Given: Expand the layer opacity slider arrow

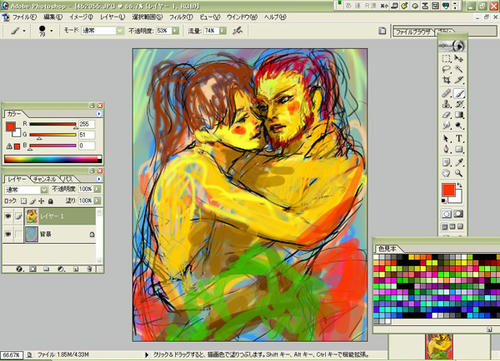Looking at the screenshot, I should (x=97, y=189).
